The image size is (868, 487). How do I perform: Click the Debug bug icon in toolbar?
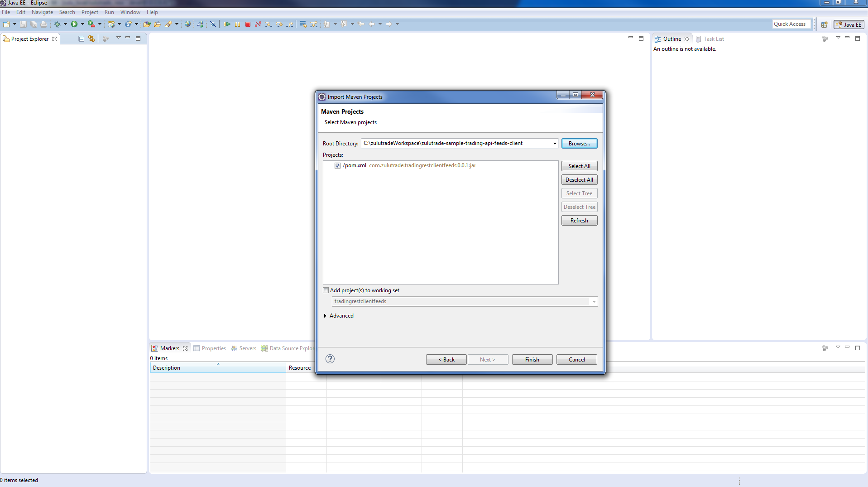[57, 24]
